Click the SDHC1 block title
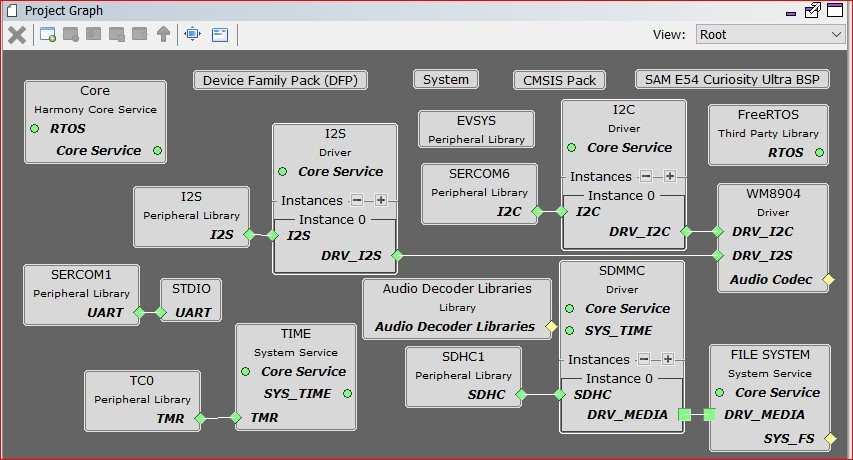853x460 pixels. click(463, 357)
